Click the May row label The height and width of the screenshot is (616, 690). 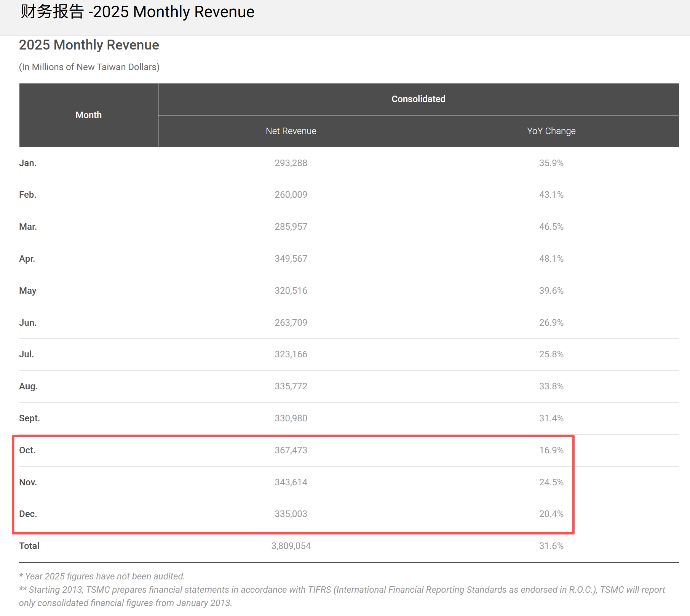tap(28, 291)
